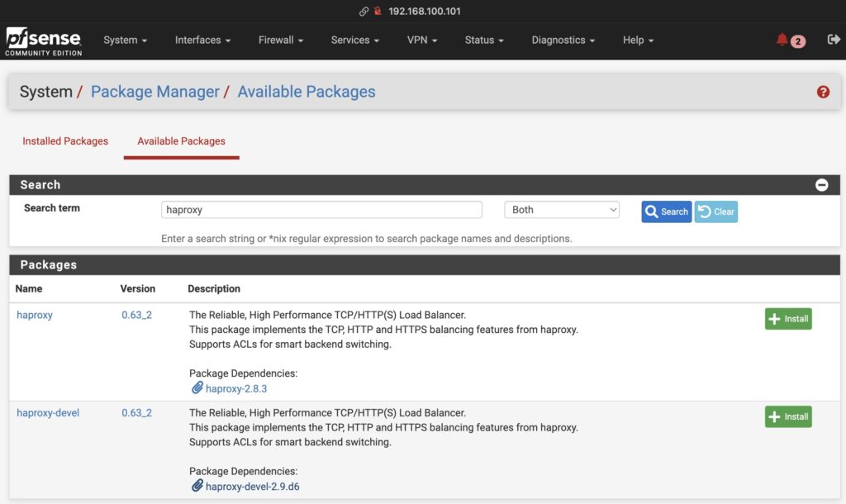Screen dimensions: 846x504
Task: Click the insecure lock icon in address bar
Action: coord(378,11)
